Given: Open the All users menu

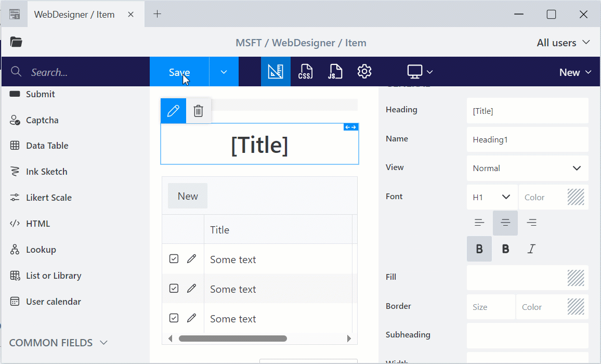Looking at the screenshot, I should coord(563,43).
